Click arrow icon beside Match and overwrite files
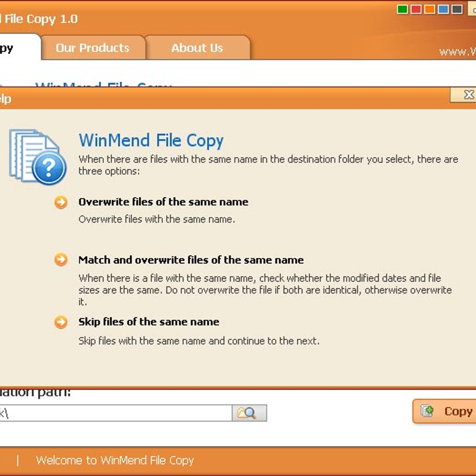This screenshot has width=476, height=476. pos(61,260)
